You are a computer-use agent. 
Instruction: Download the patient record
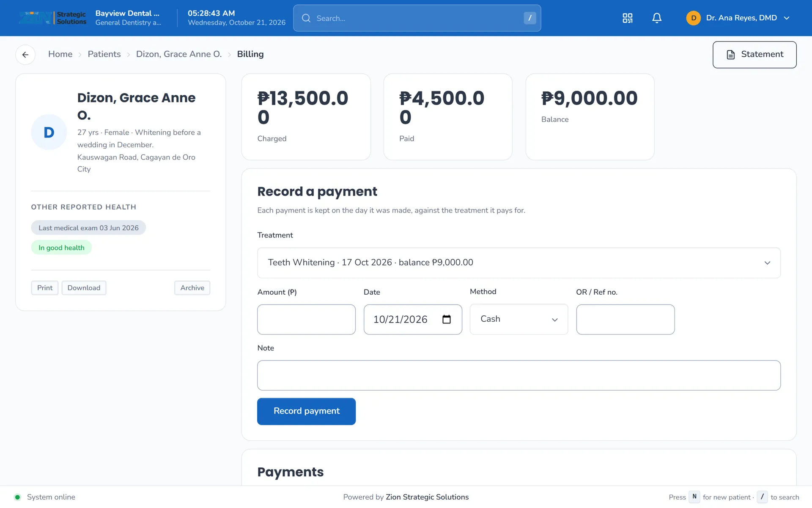click(x=84, y=288)
